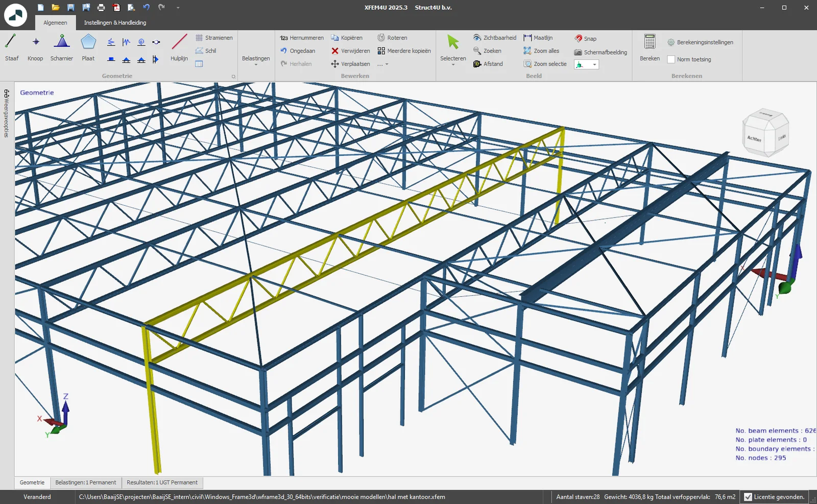Choose Verplaatsen move command
This screenshot has height=504, width=817.
[x=351, y=64]
